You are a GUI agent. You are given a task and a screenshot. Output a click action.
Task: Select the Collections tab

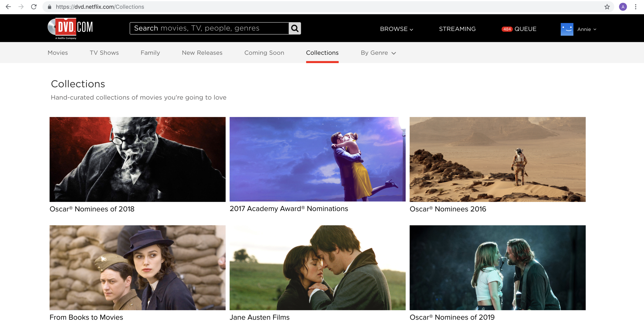point(322,53)
